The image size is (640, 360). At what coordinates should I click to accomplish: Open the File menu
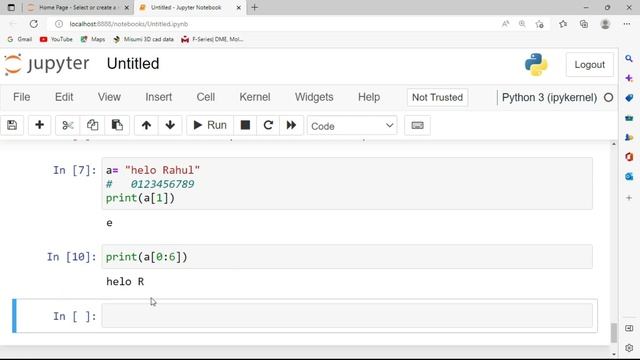pos(22,97)
